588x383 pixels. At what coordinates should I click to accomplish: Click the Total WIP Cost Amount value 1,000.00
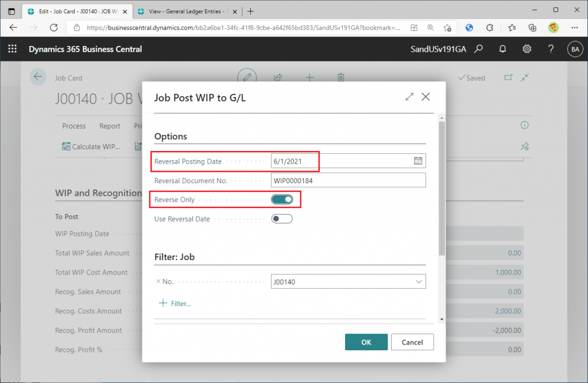508,272
